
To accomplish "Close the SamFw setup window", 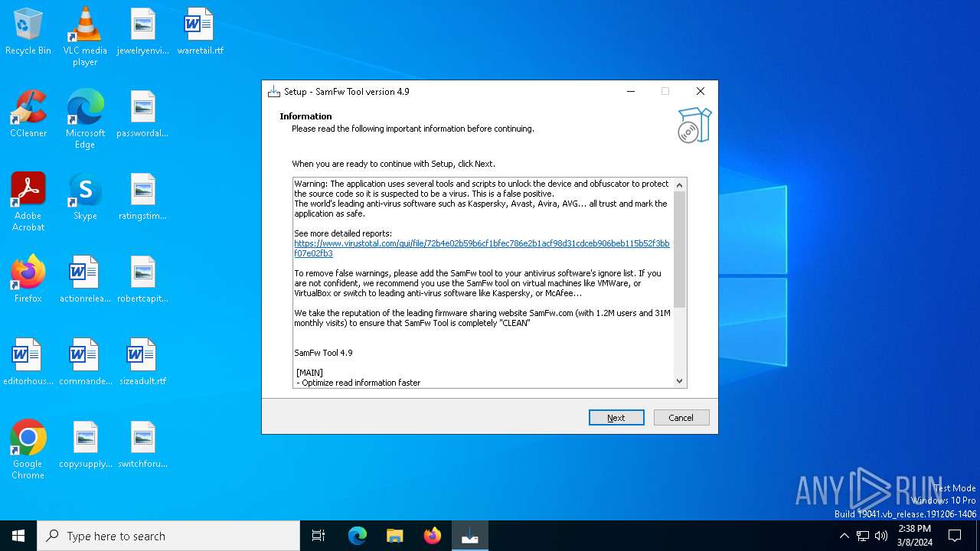I will [700, 91].
